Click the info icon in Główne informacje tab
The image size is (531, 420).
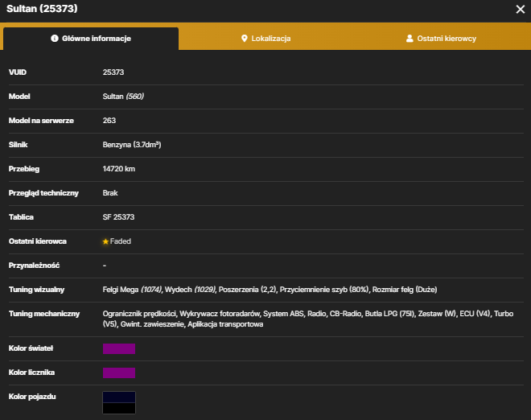coord(55,39)
